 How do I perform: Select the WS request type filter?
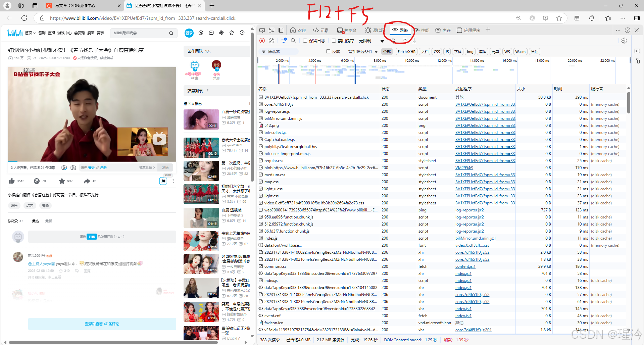click(x=507, y=52)
